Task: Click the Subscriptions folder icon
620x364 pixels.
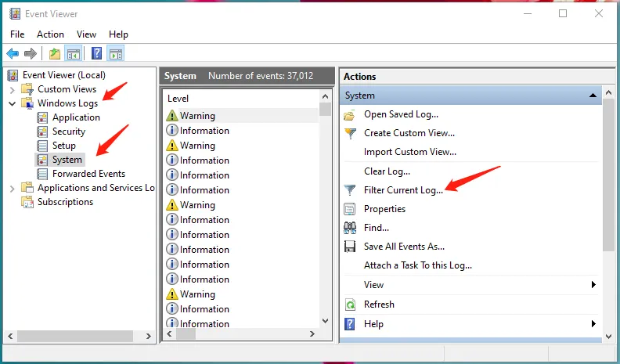Action: [27, 202]
